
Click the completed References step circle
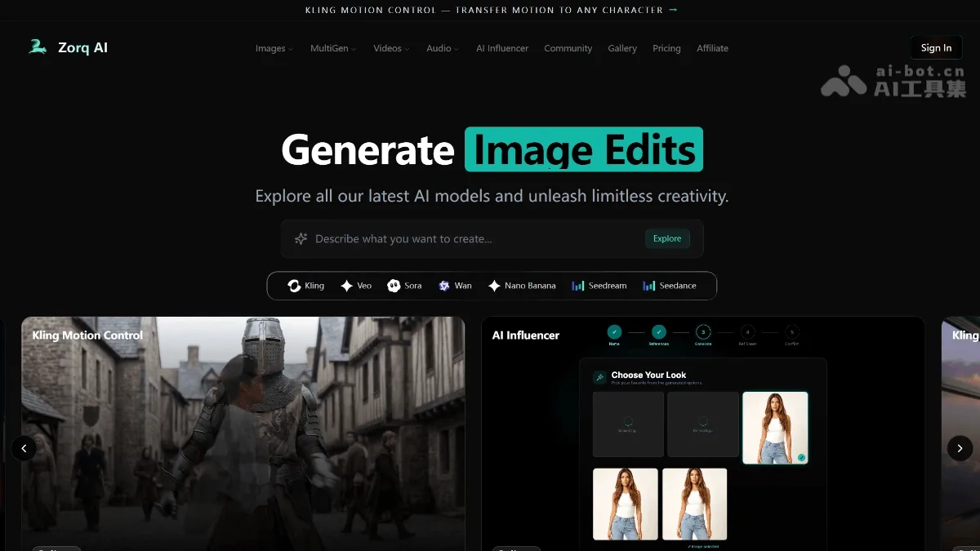pos(659,332)
